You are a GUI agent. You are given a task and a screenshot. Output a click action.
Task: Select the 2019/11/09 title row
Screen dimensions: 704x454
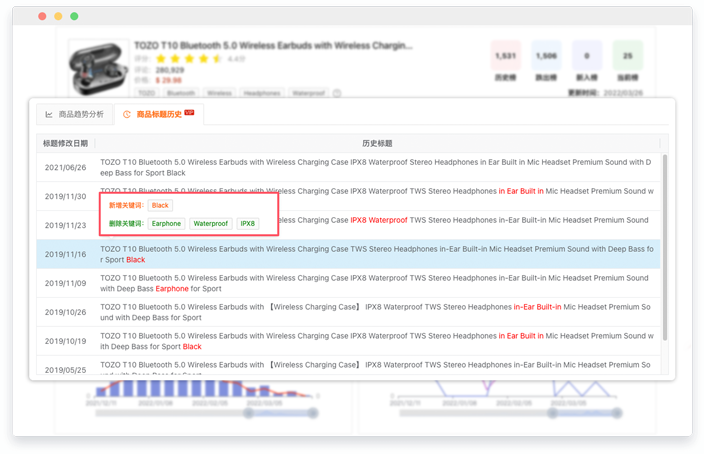coord(348,283)
